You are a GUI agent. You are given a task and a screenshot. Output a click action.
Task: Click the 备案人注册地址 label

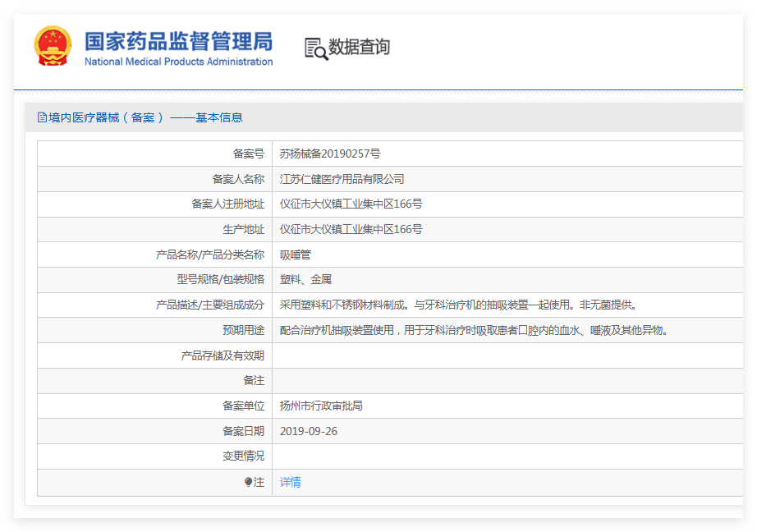coord(228,204)
